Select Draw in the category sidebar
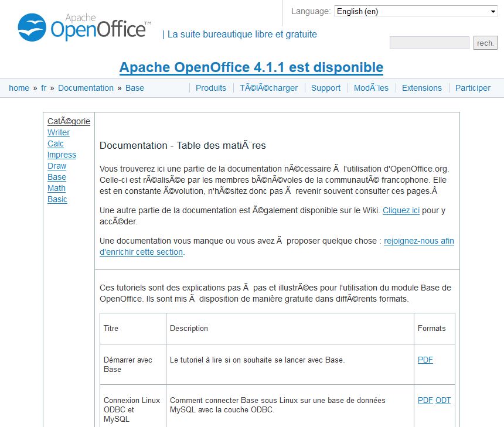 (57, 166)
